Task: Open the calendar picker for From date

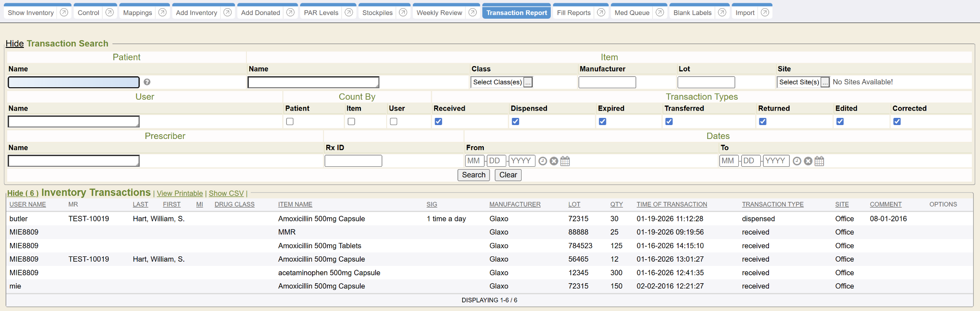Action: click(565, 161)
